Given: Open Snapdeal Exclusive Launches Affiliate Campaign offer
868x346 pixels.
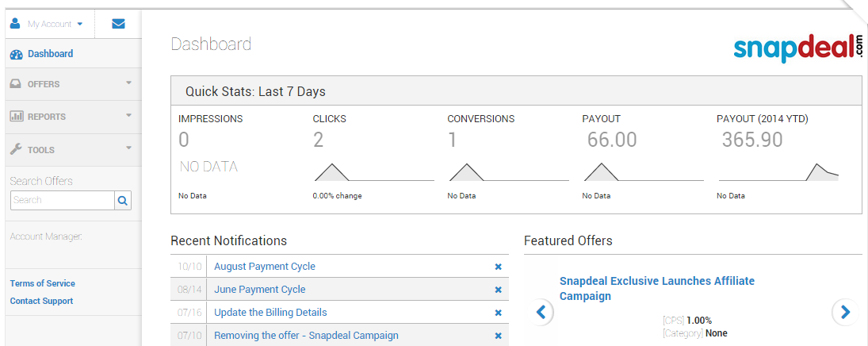Looking at the screenshot, I should 656,288.
